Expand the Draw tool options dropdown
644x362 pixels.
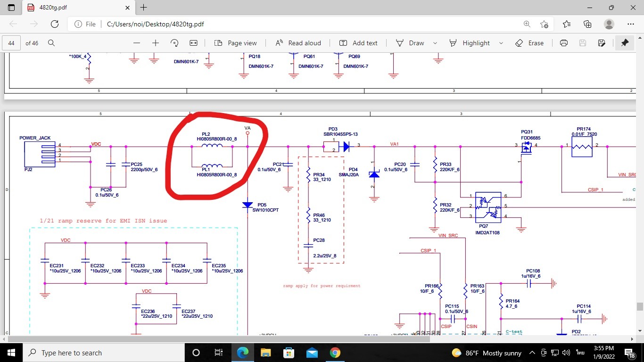tap(435, 43)
